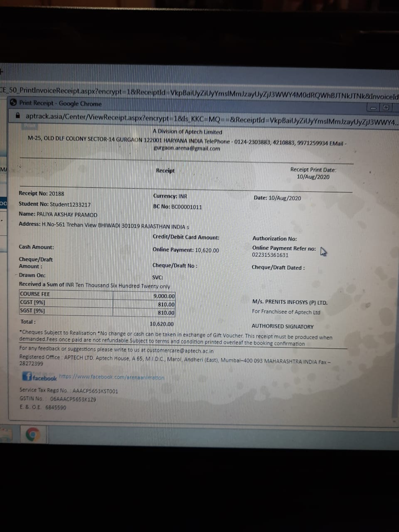Click the Total amount 10,620.00
Screen dimensions: 399x532
pyautogui.click(x=162, y=324)
